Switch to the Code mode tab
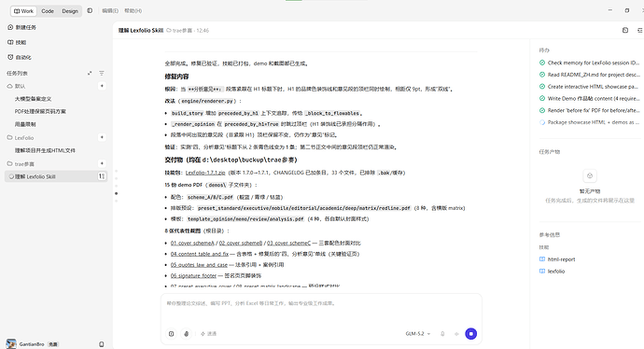This screenshot has width=644, height=349. point(48,11)
